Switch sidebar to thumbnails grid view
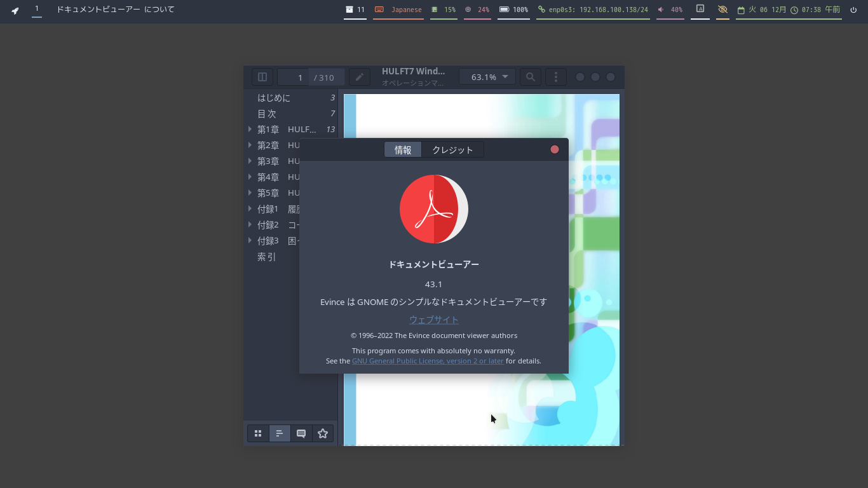 (x=258, y=433)
